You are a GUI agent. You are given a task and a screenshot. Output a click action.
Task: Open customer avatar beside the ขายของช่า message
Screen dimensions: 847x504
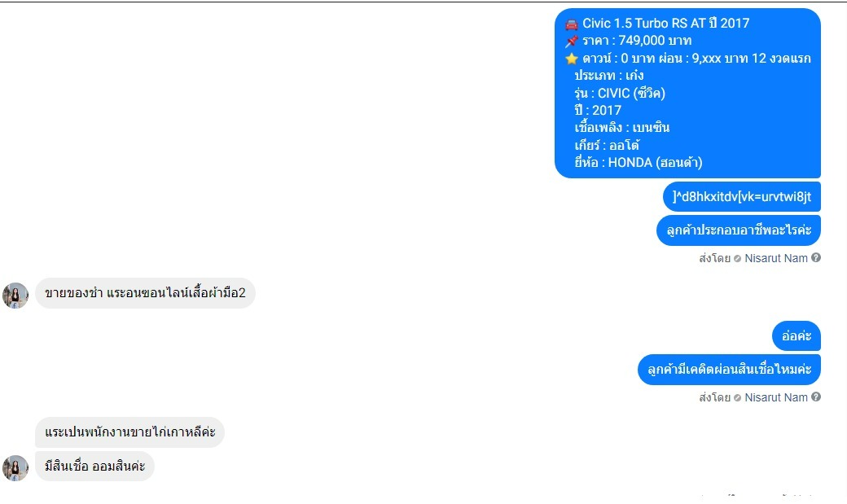coord(15,295)
